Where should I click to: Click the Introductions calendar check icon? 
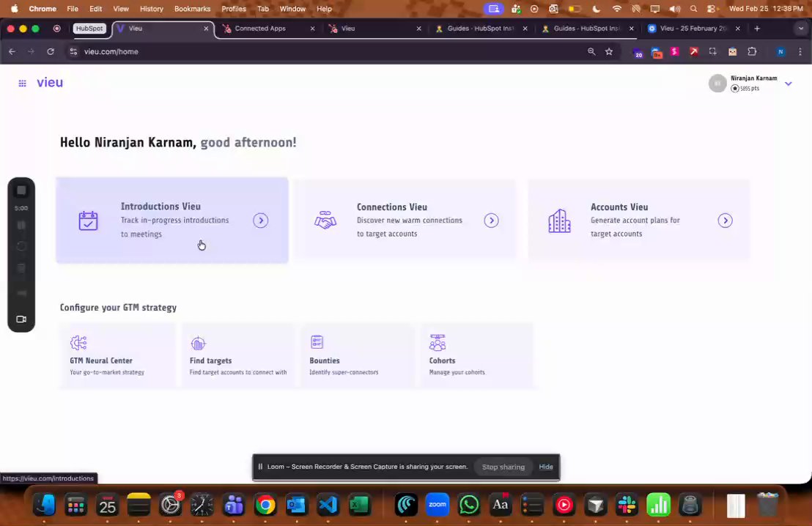tap(88, 221)
